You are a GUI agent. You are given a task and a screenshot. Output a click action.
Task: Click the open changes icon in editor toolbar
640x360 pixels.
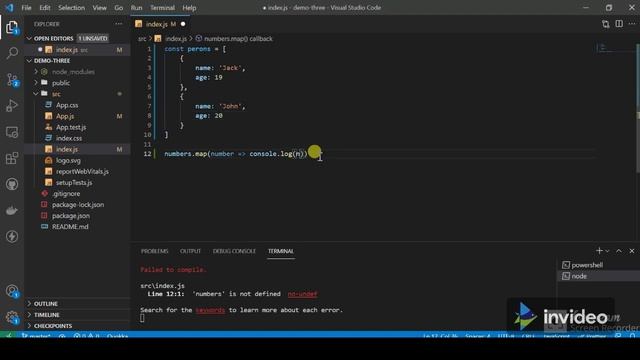click(x=606, y=24)
